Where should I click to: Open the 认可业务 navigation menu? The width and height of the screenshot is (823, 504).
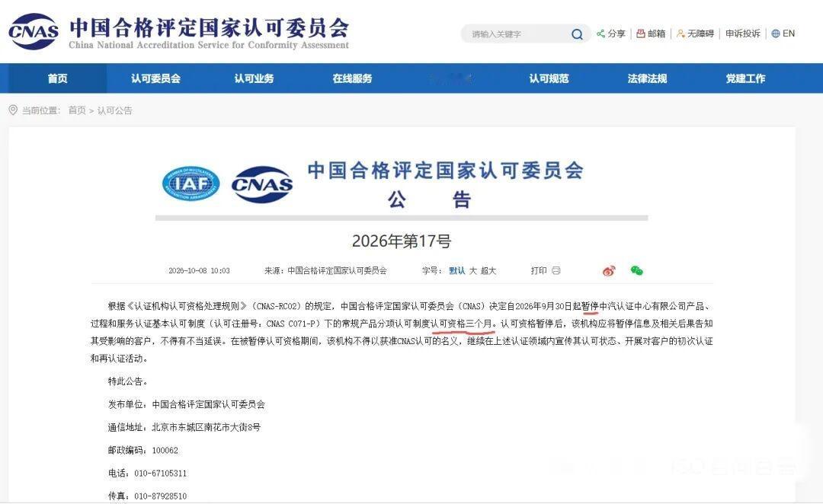(254, 78)
